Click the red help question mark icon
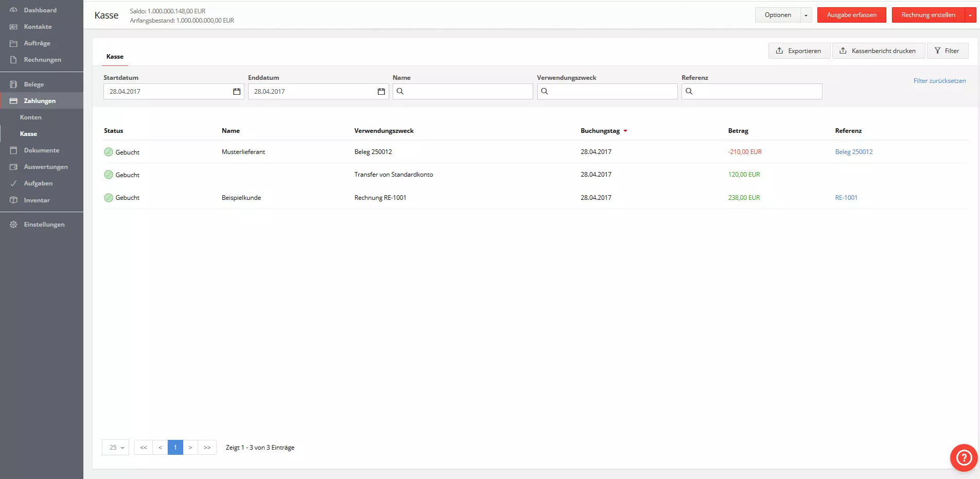The height and width of the screenshot is (479, 980). click(x=964, y=457)
